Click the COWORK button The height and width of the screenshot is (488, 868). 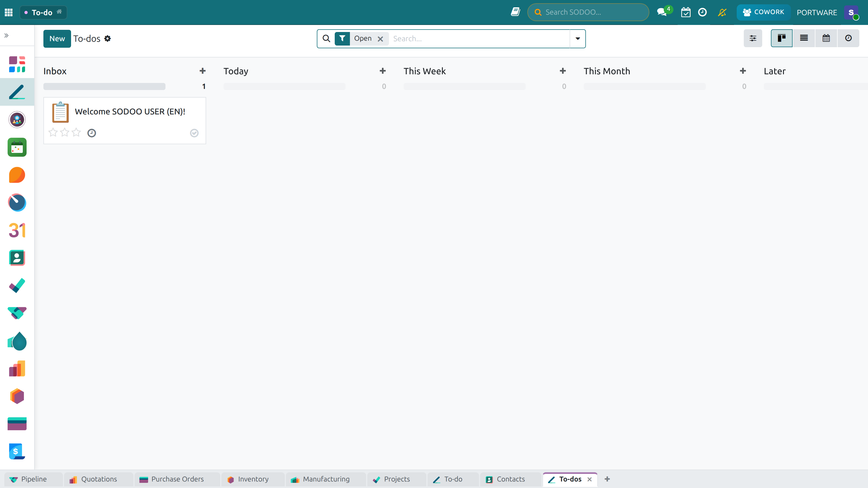[763, 12]
